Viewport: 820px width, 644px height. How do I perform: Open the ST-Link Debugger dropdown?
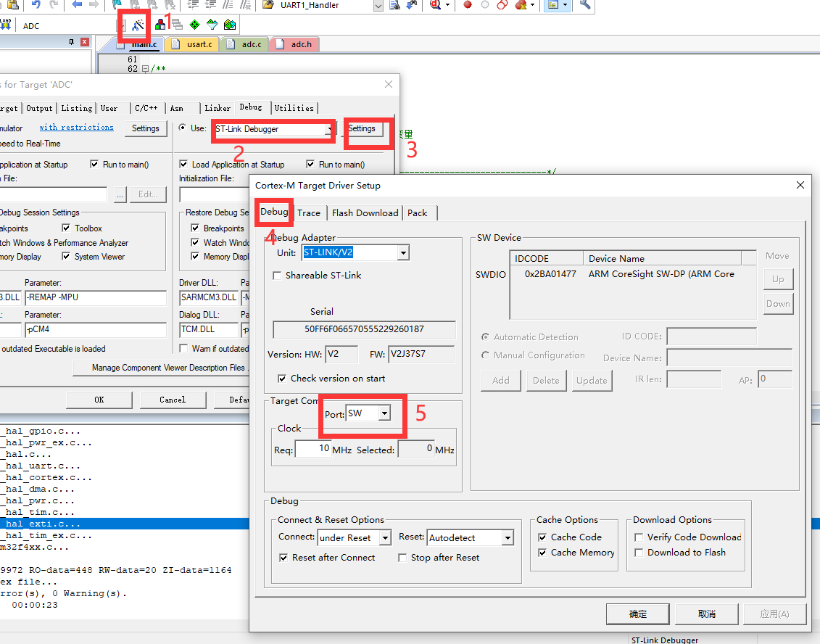(329, 128)
